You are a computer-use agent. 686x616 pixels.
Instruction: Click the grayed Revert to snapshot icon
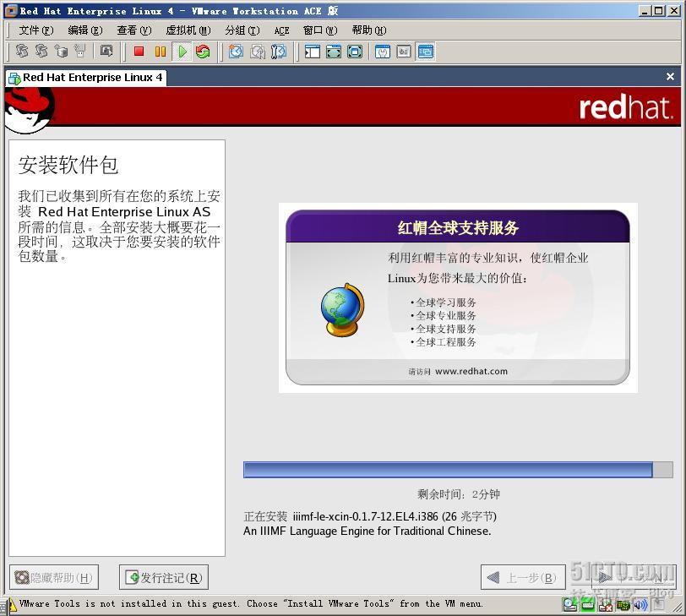[257, 52]
